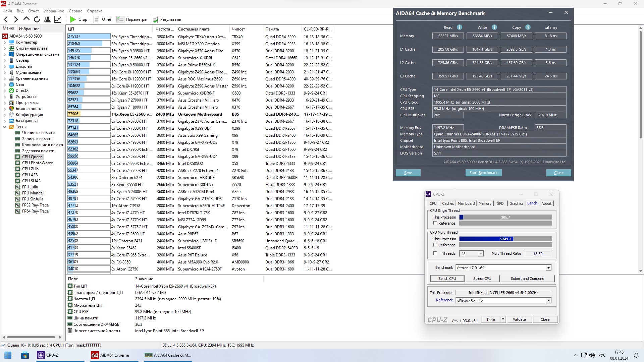
Task: Open the Threads count dropdown in CPU-Z
Action: point(480,254)
